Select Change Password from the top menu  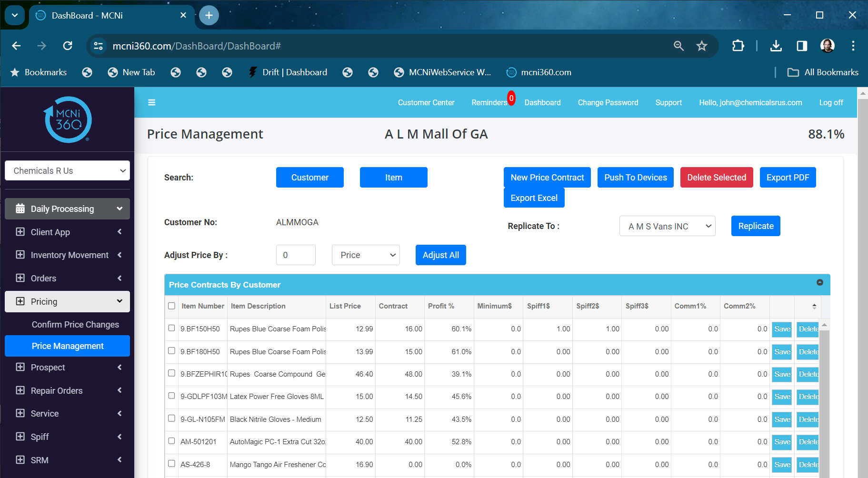pyautogui.click(x=608, y=102)
